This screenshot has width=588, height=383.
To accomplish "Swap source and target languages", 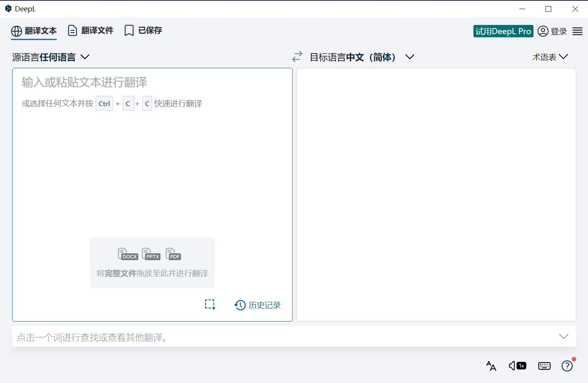I will [x=297, y=57].
